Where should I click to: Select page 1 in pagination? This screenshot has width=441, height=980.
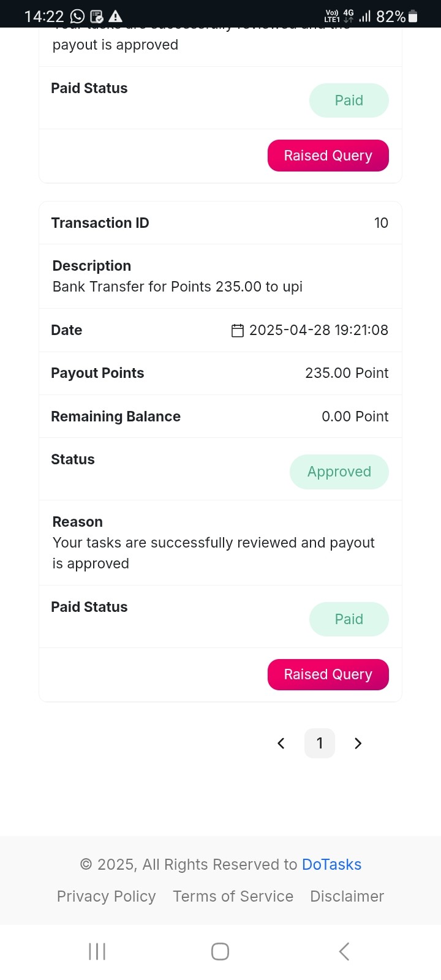[x=320, y=743]
